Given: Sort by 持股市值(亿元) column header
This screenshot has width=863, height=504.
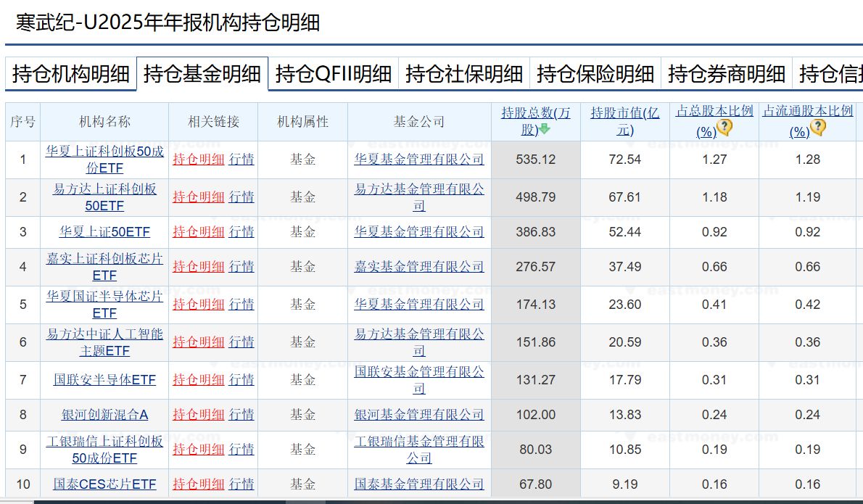Looking at the screenshot, I should coord(624,121).
